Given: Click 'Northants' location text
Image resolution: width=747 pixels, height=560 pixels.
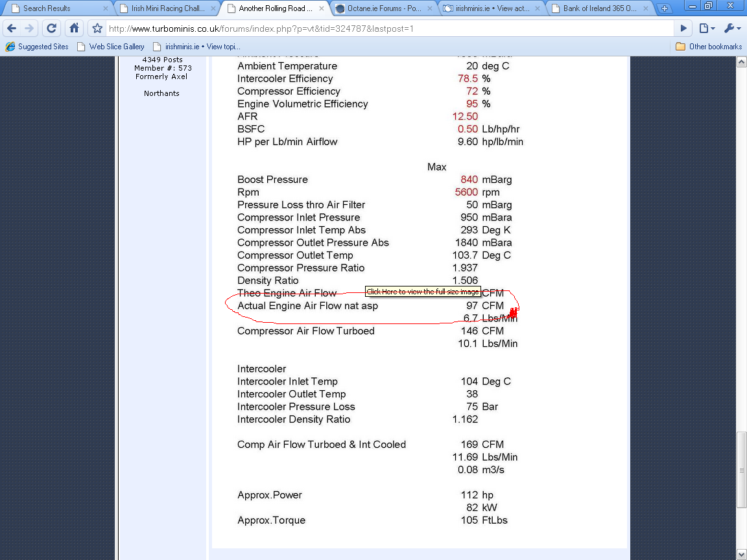Looking at the screenshot, I should click(161, 93).
